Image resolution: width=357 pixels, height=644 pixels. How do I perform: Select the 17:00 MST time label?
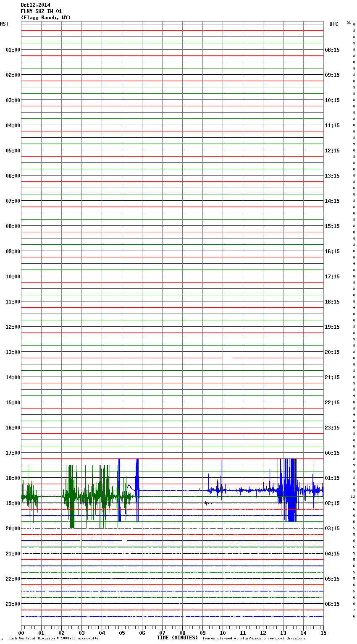coord(13,453)
